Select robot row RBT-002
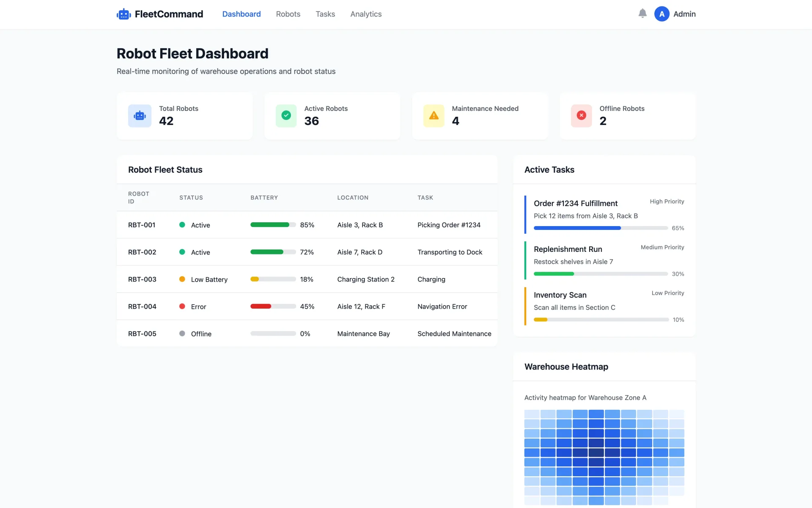Viewport: 812px width, 508px height. click(x=307, y=252)
